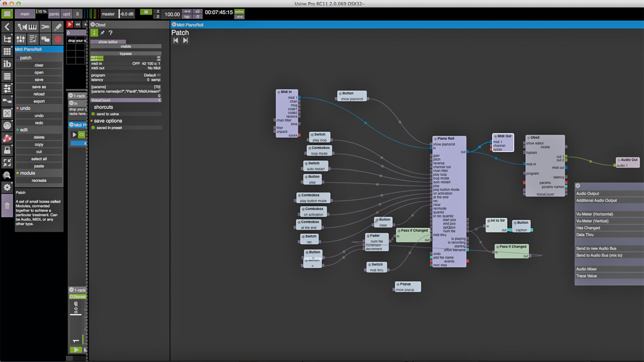Click the red play button in rack header
Viewport: 644px width, 362px height.
70,25
